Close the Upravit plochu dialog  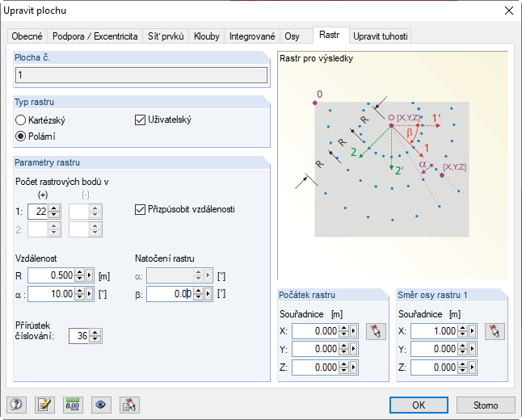click(509, 10)
